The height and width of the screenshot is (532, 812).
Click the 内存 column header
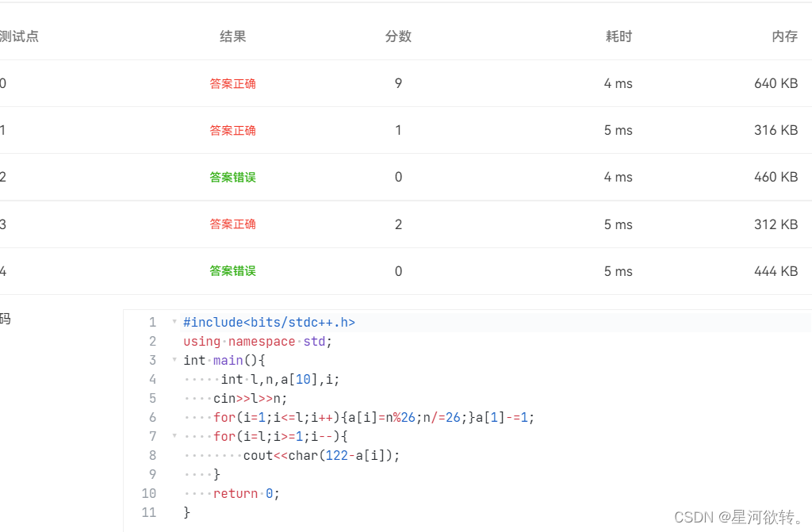pyautogui.click(x=783, y=36)
